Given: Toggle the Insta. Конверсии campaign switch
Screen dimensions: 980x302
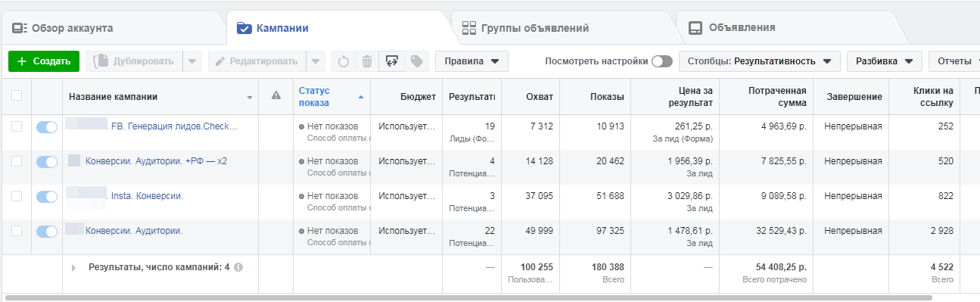Looking at the screenshot, I should click(x=47, y=196).
